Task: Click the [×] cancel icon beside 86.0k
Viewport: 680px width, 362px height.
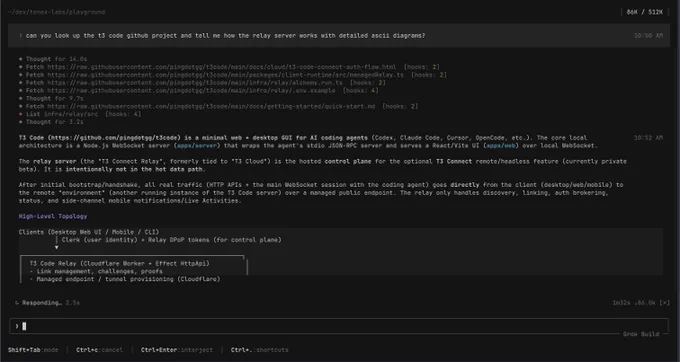Action: tap(665, 303)
